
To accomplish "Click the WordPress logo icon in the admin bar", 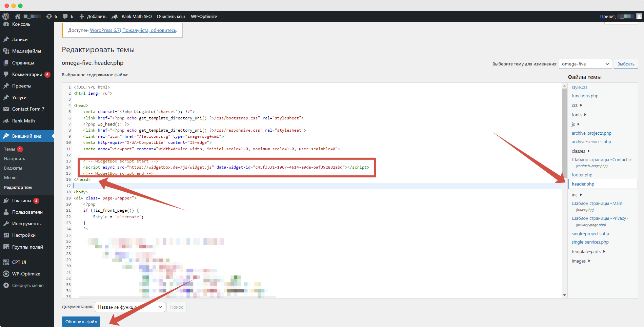I will pos(6,16).
